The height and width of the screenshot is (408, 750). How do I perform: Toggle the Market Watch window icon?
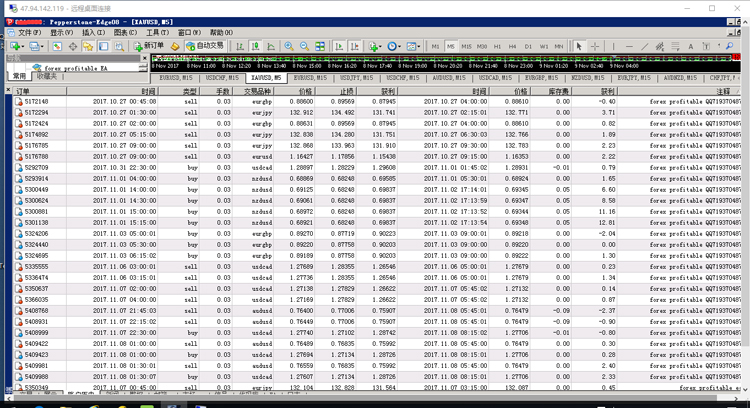(57, 46)
